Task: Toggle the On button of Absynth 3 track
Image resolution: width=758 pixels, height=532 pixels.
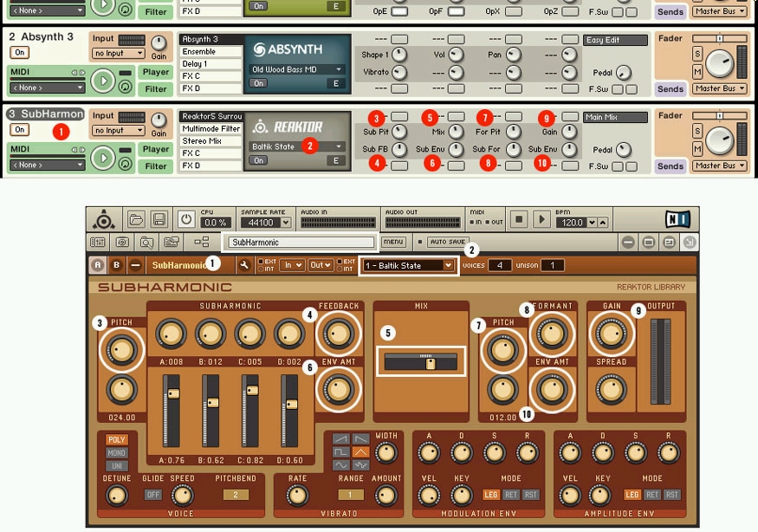Action: pyautogui.click(x=19, y=52)
